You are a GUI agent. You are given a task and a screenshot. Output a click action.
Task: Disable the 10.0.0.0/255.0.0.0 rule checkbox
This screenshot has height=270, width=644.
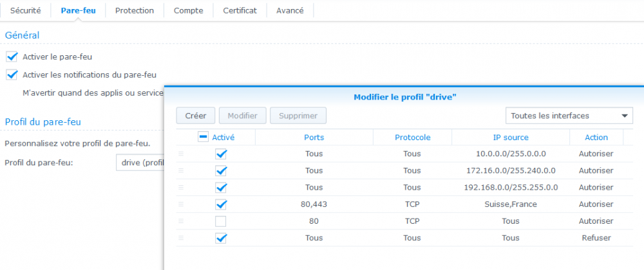pyautogui.click(x=220, y=154)
